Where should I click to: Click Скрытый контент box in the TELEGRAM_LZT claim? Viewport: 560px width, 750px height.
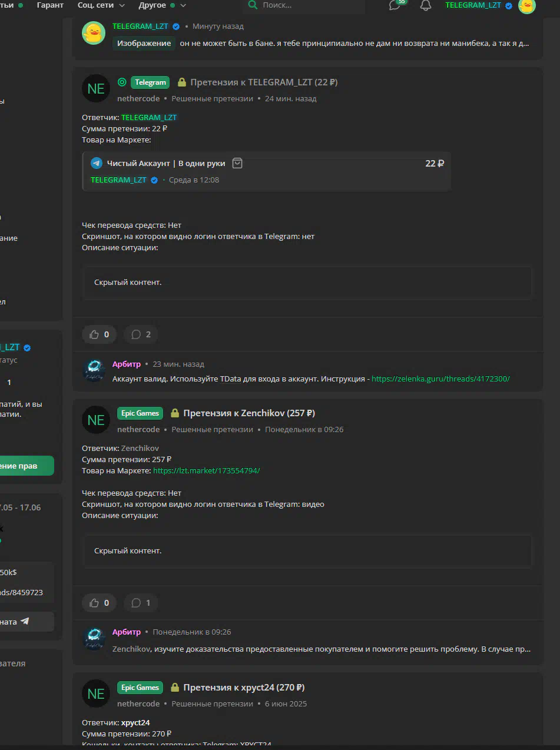[307, 283]
